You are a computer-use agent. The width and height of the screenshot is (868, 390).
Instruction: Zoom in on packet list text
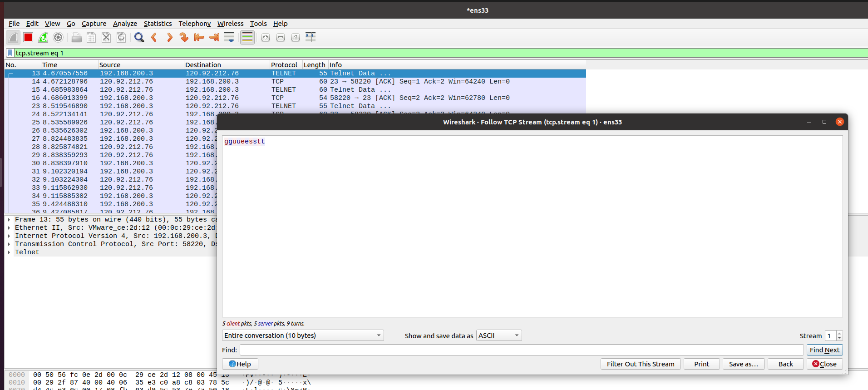266,38
